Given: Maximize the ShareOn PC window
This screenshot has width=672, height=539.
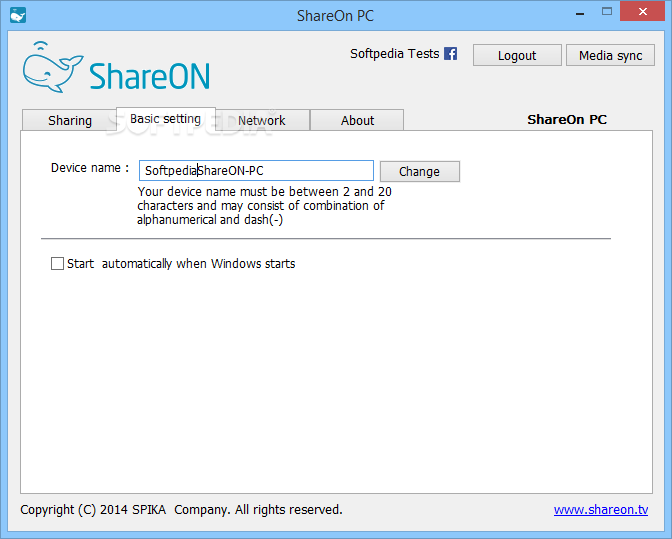Looking at the screenshot, I should [607, 12].
